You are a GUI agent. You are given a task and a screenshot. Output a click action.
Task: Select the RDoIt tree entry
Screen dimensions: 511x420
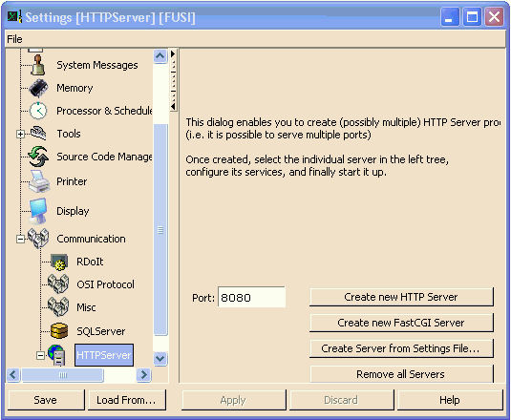click(90, 262)
